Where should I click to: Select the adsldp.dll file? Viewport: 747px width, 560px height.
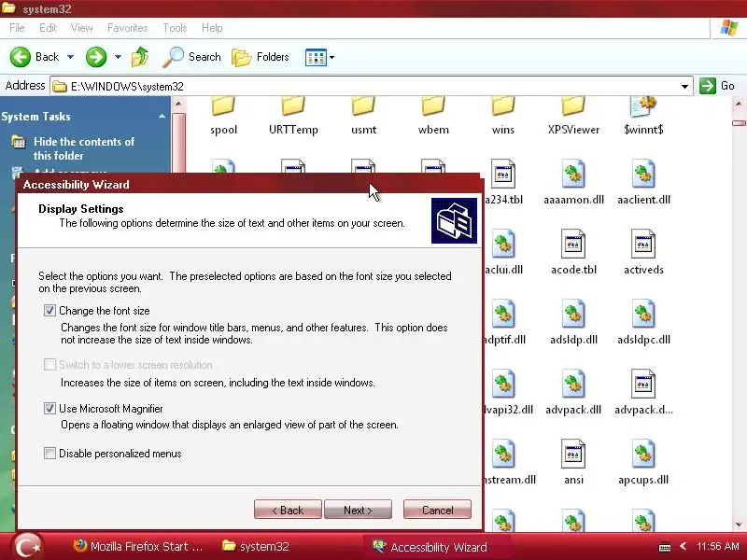point(573,322)
